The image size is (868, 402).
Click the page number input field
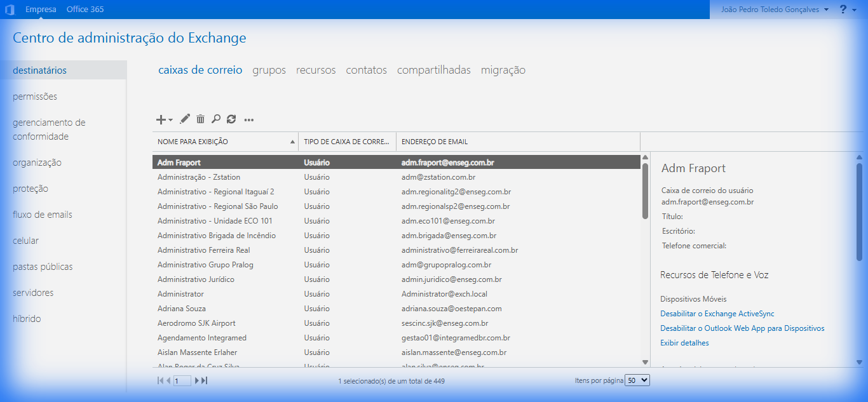tap(182, 380)
